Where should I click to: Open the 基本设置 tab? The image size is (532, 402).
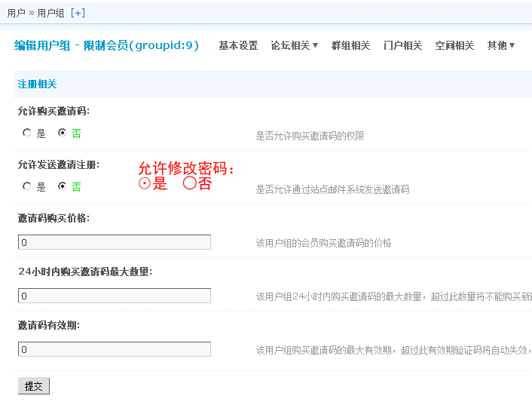238,45
